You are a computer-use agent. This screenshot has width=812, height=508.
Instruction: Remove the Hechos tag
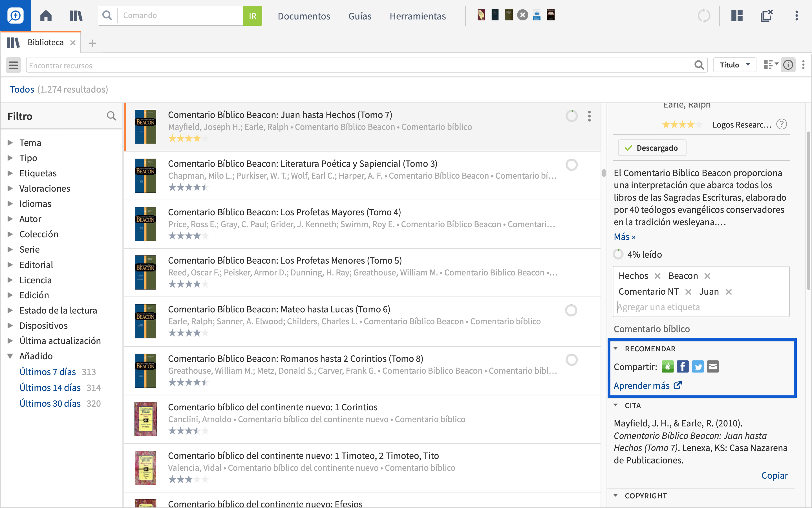tap(657, 276)
